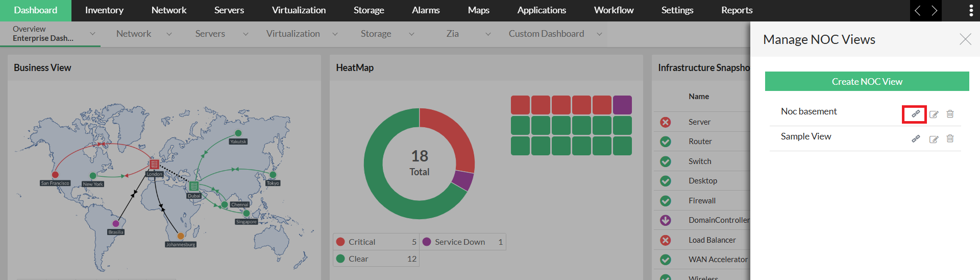Click the previous arrow in top bar
The image size is (980, 280).
point(918,11)
